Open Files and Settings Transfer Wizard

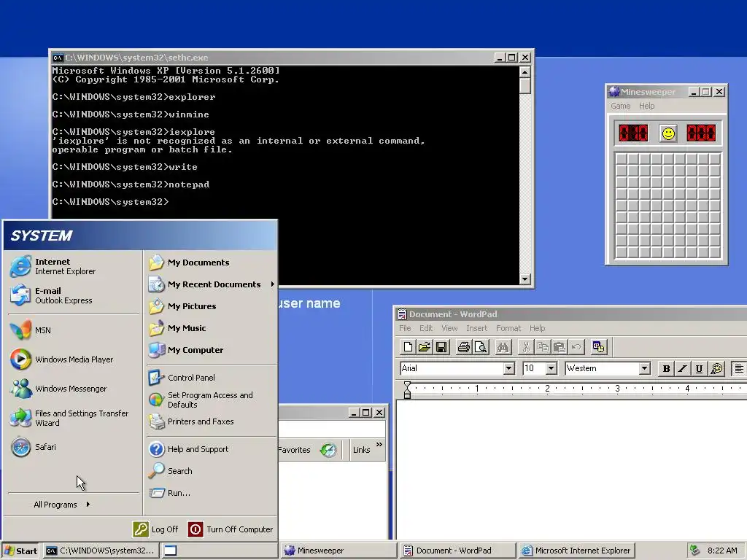pyautogui.click(x=74, y=418)
